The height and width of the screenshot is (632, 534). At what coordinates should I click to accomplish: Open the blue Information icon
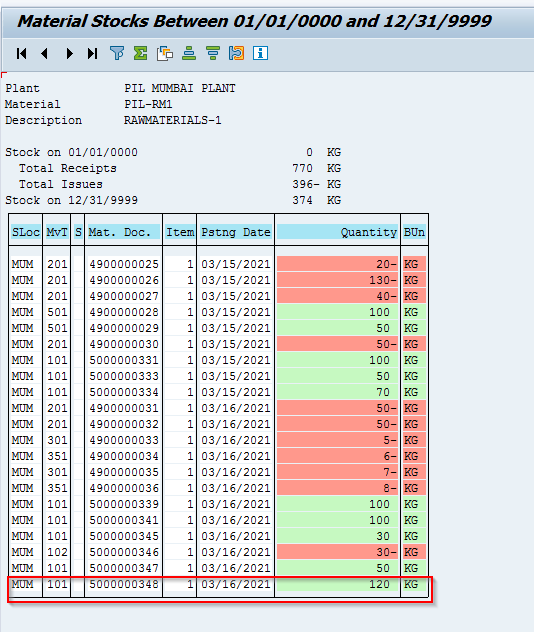(x=260, y=53)
